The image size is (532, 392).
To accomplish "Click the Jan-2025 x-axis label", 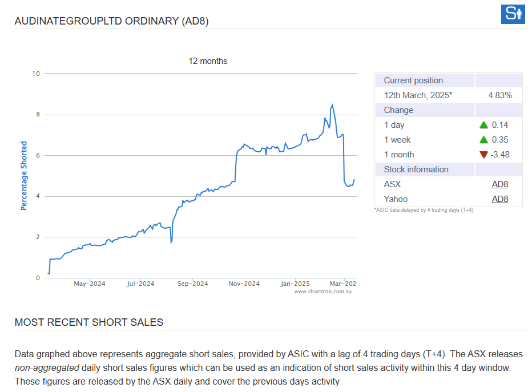I will [295, 284].
